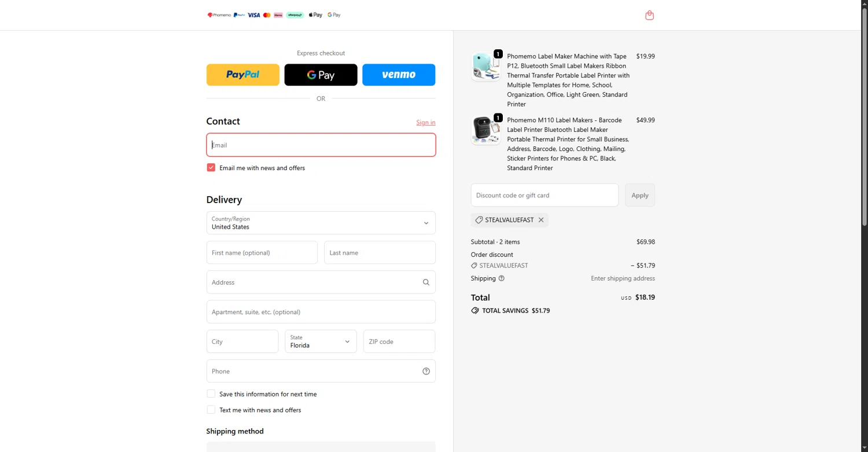868x452 pixels.
Task: Click the Last name field
Action: [380, 252]
